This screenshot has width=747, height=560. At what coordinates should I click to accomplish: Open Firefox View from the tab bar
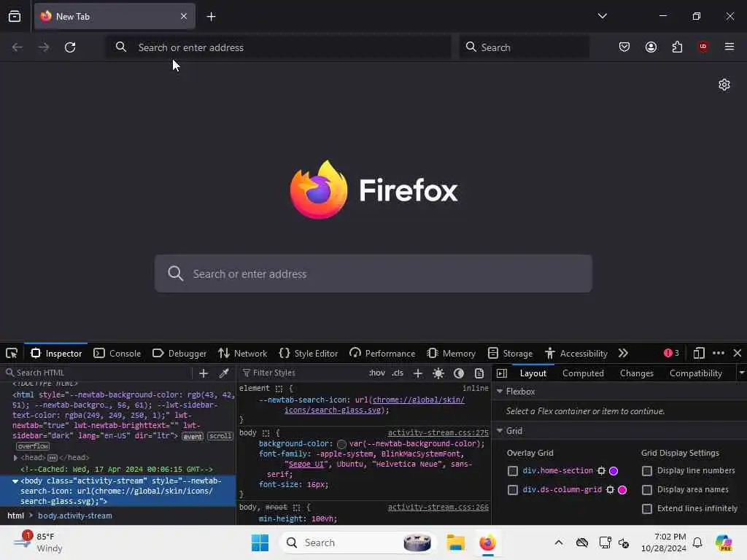pos(15,16)
